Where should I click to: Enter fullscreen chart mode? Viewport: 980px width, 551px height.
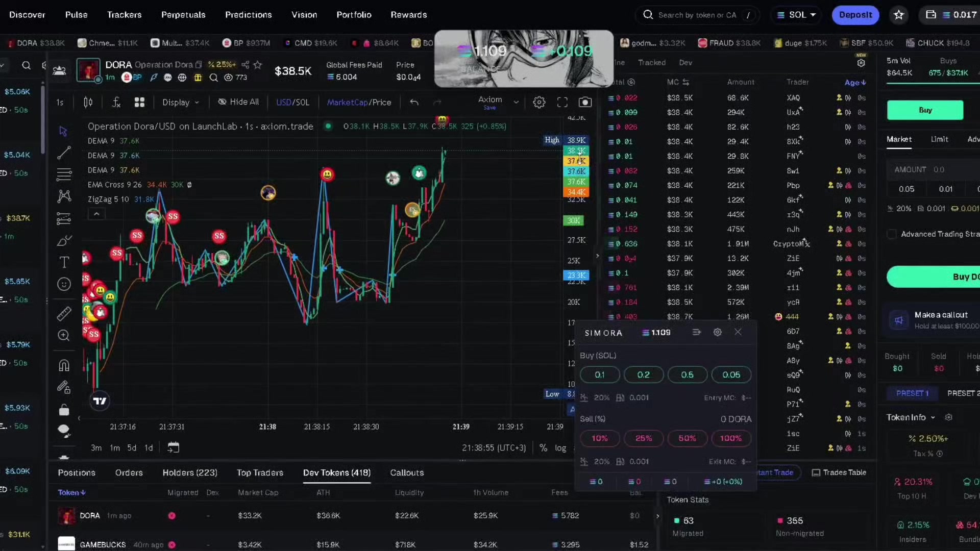click(562, 103)
